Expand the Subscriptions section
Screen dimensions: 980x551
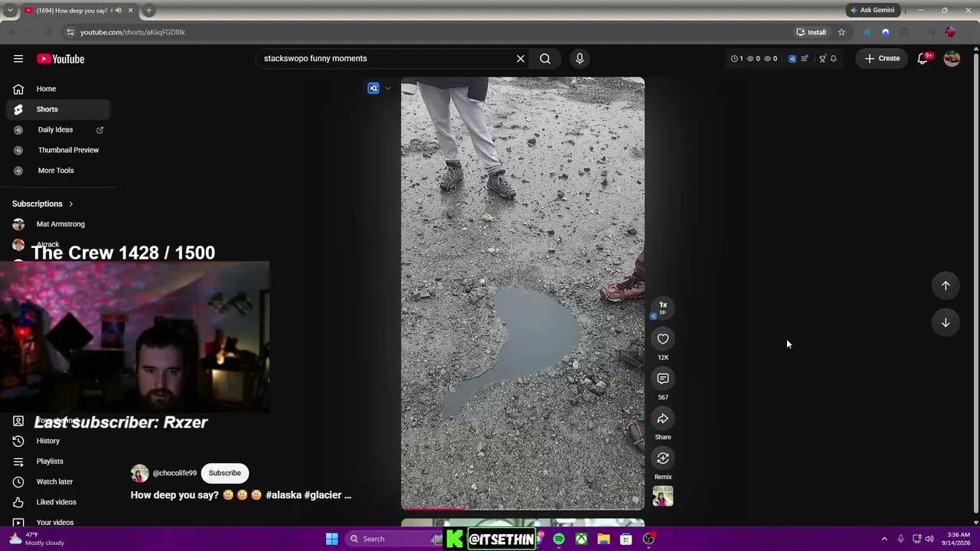click(x=43, y=204)
